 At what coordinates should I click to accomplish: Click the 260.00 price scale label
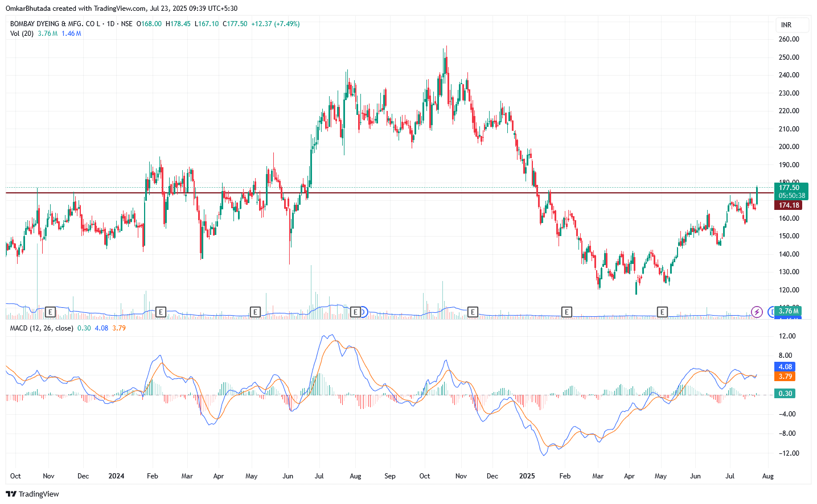[x=789, y=39]
